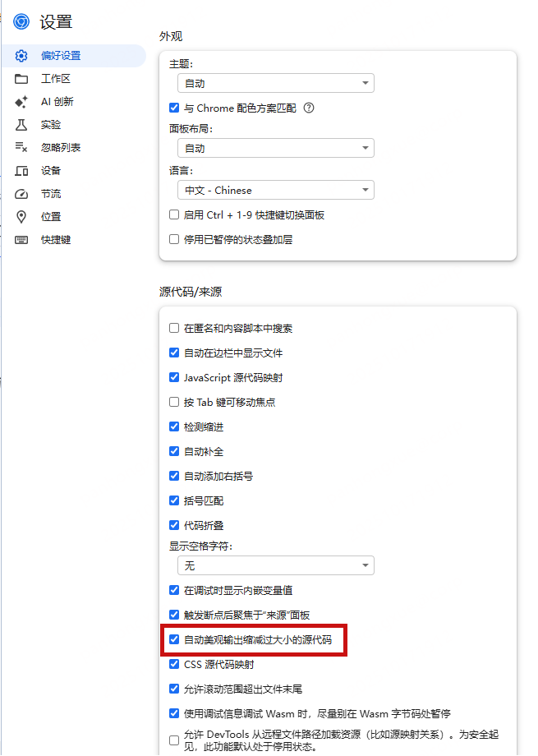
Task: Open the 显示空格字符 dropdown
Action: [x=275, y=565]
